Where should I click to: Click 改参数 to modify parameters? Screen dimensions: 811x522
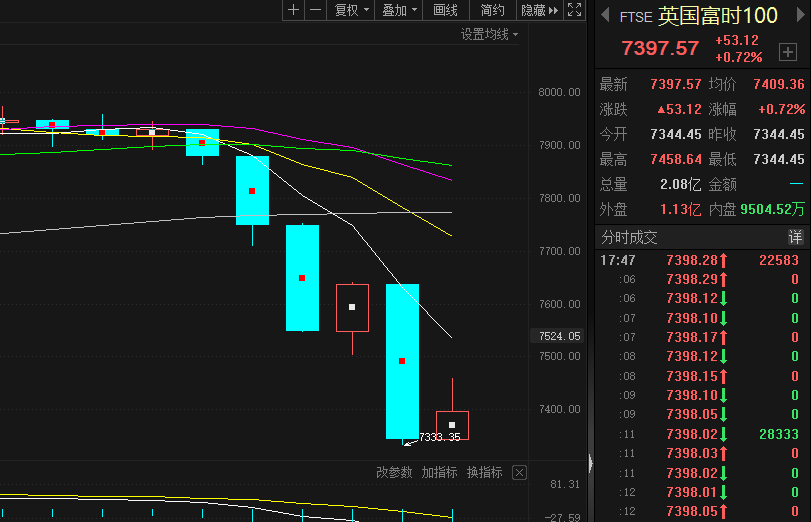394,472
